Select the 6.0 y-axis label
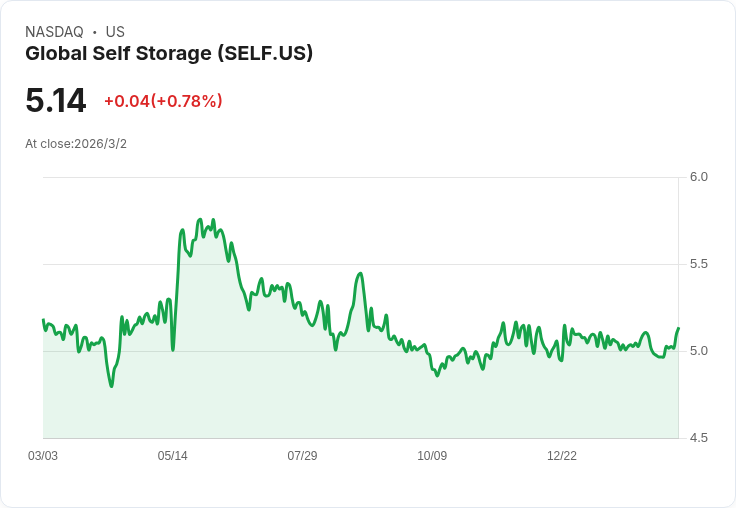The image size is (736, 508). coord(699,177)
